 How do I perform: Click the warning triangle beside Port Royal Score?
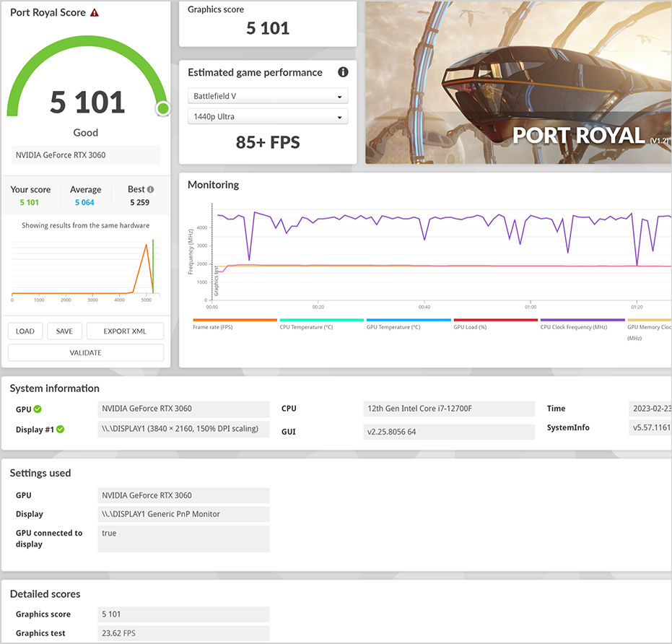tap(95, 13)
